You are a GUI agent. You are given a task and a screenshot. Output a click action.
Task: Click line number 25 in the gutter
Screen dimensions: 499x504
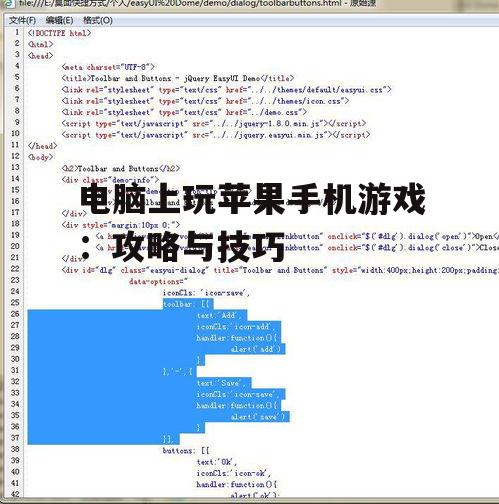point(15,302)
